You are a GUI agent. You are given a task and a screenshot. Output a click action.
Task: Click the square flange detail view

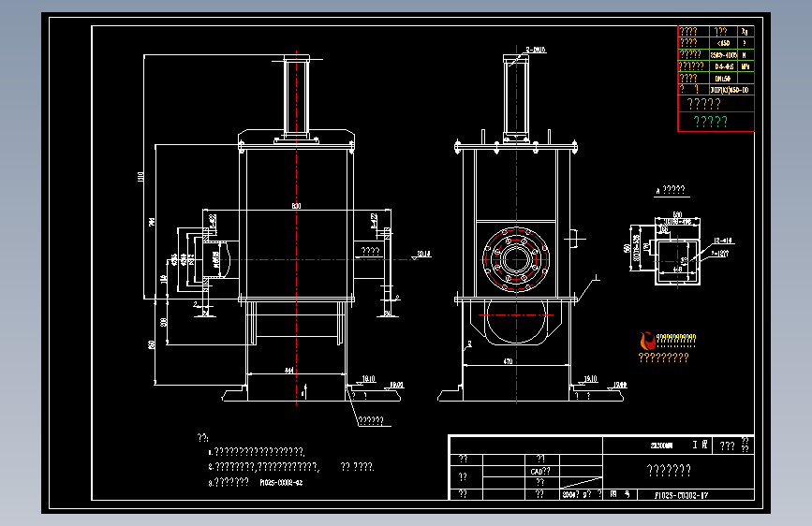[677, 261]
